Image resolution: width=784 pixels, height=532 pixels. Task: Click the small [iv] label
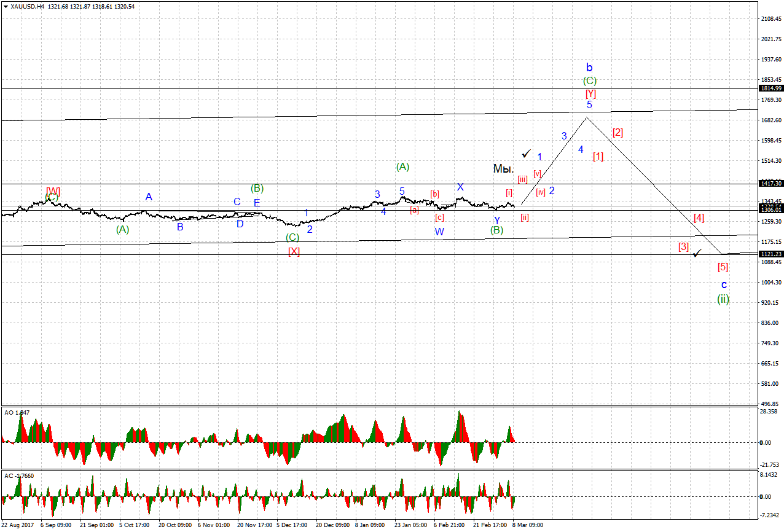pyautogui.click(x=541, y=192)
